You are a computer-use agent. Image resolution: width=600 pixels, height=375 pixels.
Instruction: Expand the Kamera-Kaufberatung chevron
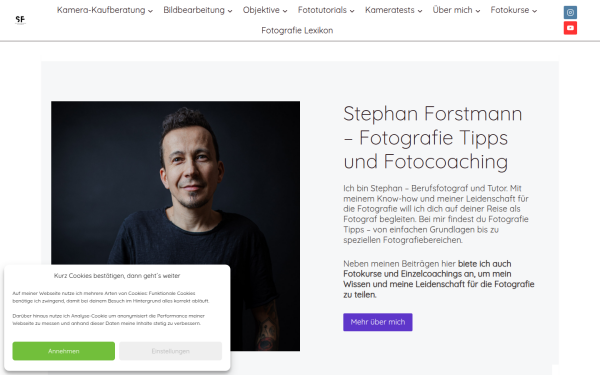pyautogui.click(x=150, y=11)
